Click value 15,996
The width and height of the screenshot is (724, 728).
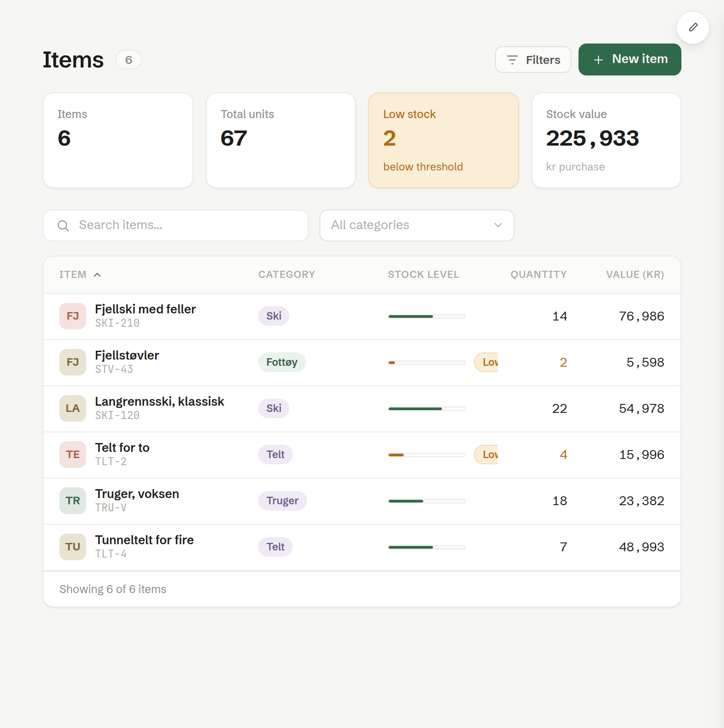pyautogui.click(x=641, y=455)
